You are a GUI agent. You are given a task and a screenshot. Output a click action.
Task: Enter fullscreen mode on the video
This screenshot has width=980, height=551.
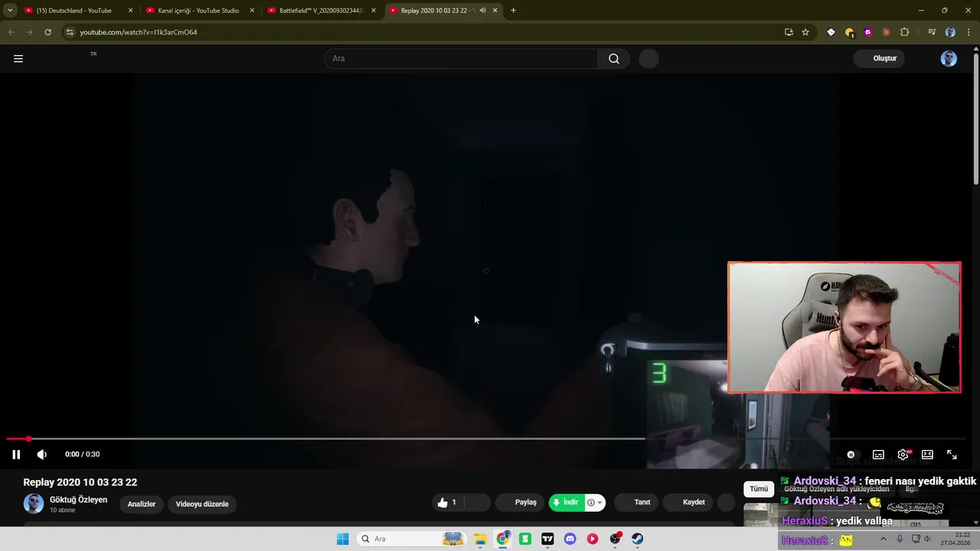(x=952, y=455)
